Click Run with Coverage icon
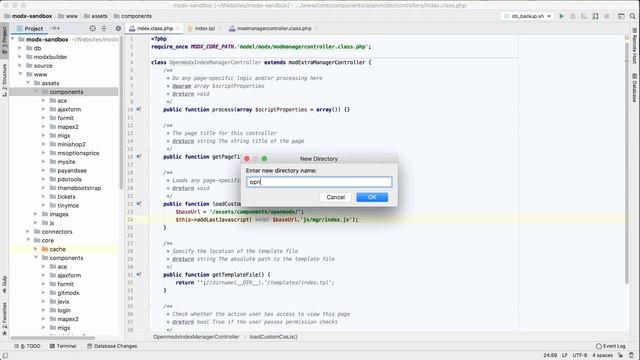The width and height of the screenshot is (640, 360). tap(584, 16)
